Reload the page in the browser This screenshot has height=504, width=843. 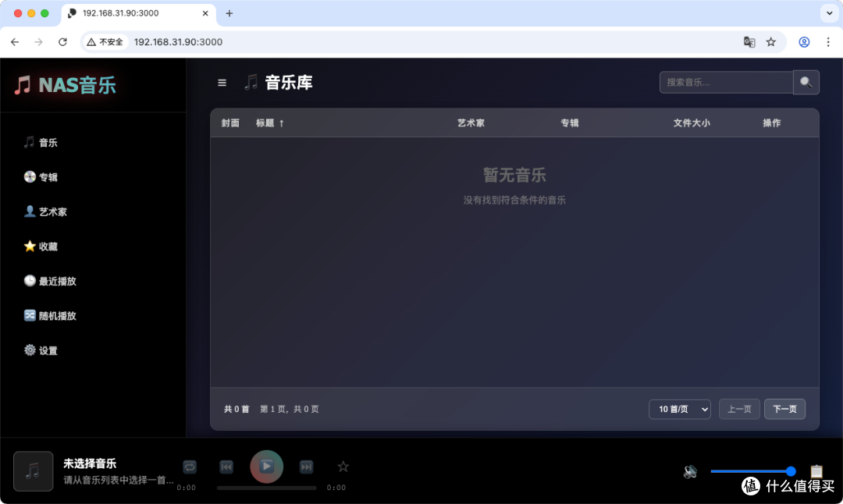[62, 42]
